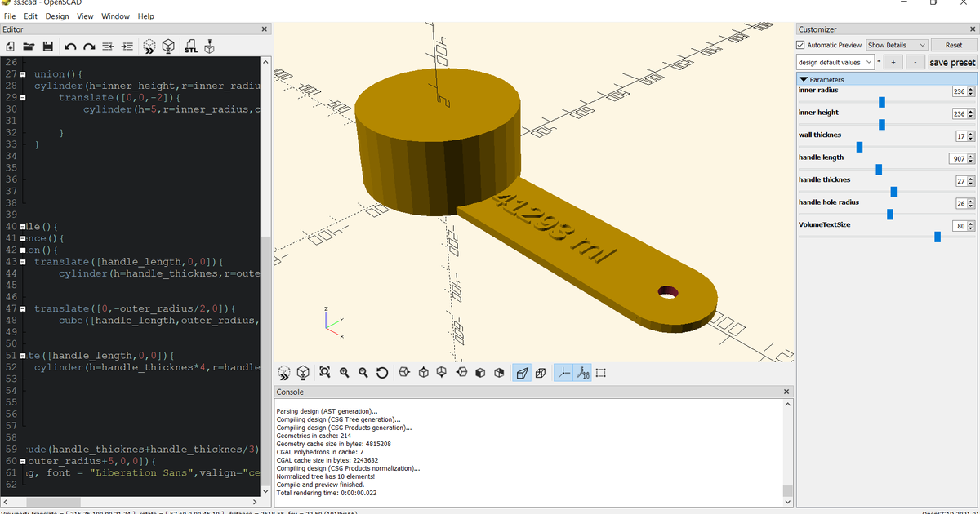Toggle the Show Scale Markers icon
The height and width of the screenshot is (514, 980).
pyautogui.click(x=584, y=372)
